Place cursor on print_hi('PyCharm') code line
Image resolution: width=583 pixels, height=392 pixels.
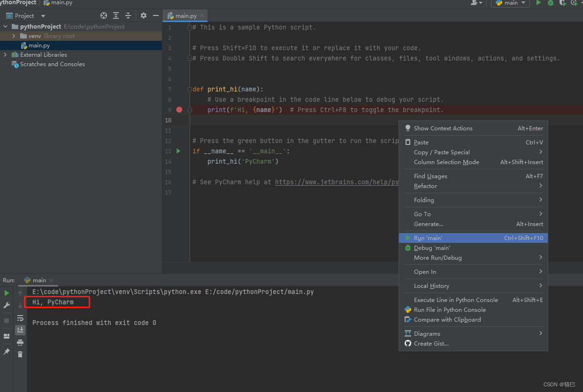[x=243, y=161]
